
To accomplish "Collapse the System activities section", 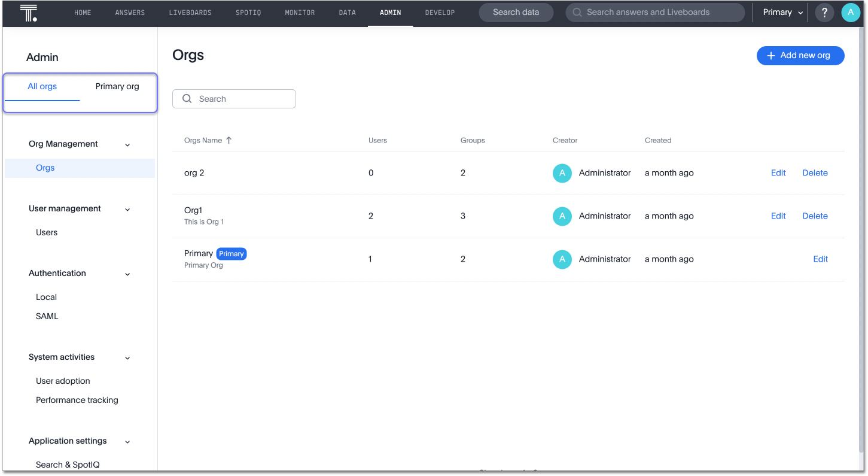I will (x=127, y=357).
